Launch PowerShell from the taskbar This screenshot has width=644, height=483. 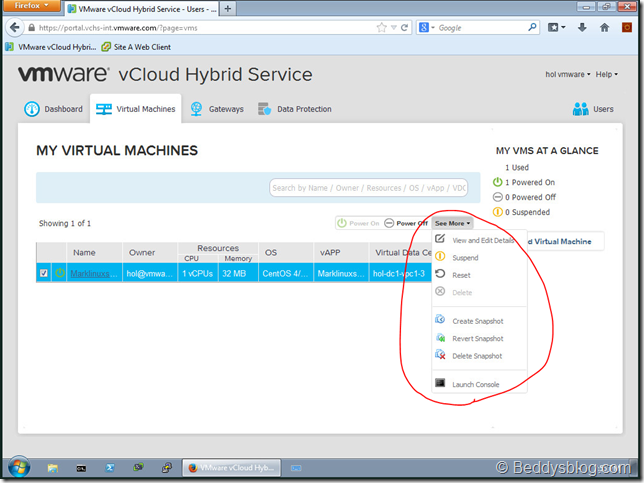[x=110, y=468]
